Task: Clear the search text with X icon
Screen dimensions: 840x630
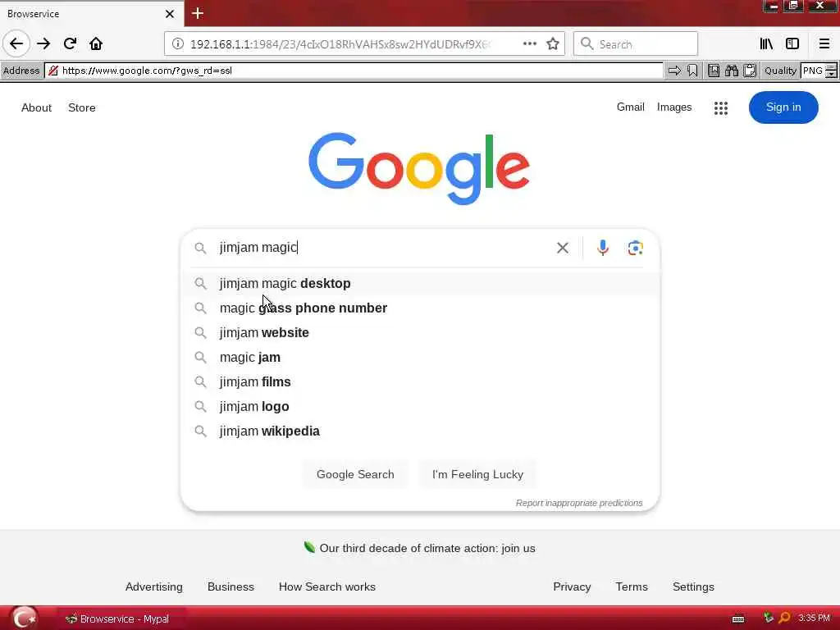Action: (x=563, y=248)
